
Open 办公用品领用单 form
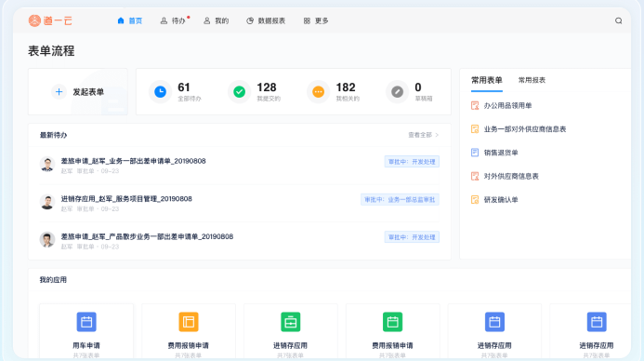pos(507,106)
